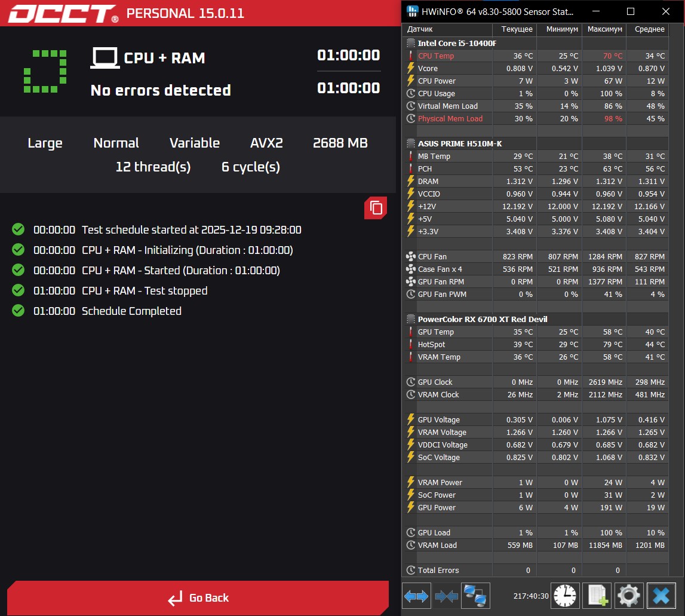Click the laptop icon next to CPU + RAM
Screen dimensions: 685x616
(x=105, y=58)
